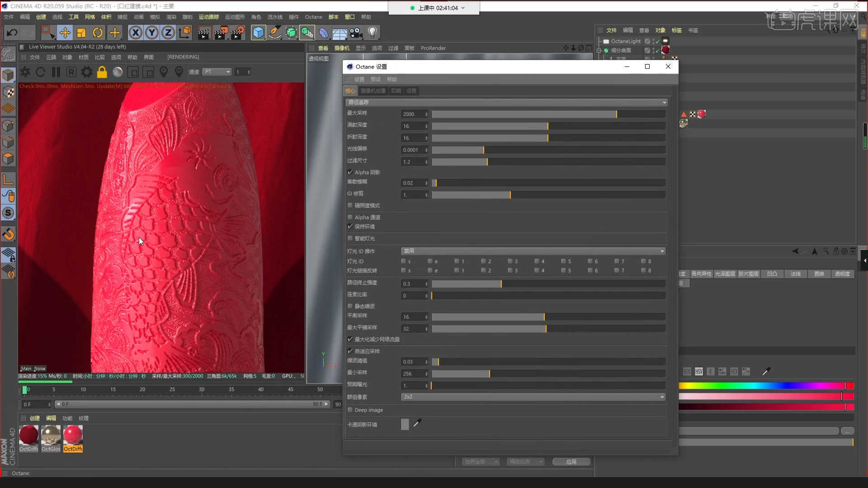Enable the 静态噪波 checkbox
This screenshot has width=868, height=488.
click(x=350, y=306)
